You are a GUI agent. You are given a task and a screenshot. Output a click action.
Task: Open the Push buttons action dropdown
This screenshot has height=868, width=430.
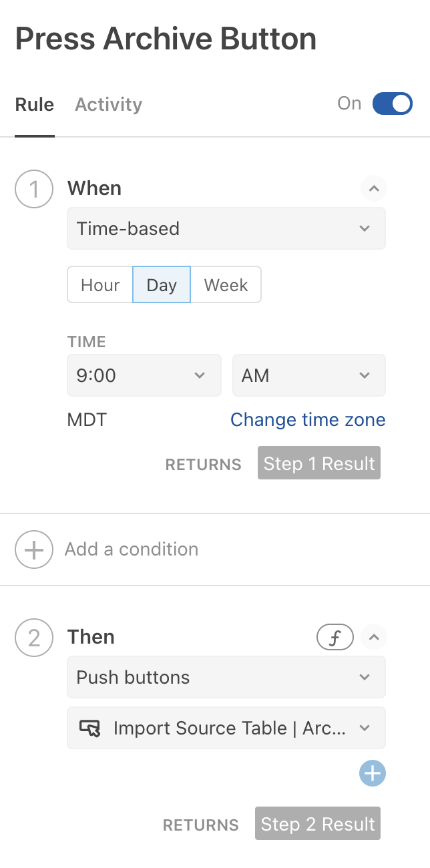(226, 677)
